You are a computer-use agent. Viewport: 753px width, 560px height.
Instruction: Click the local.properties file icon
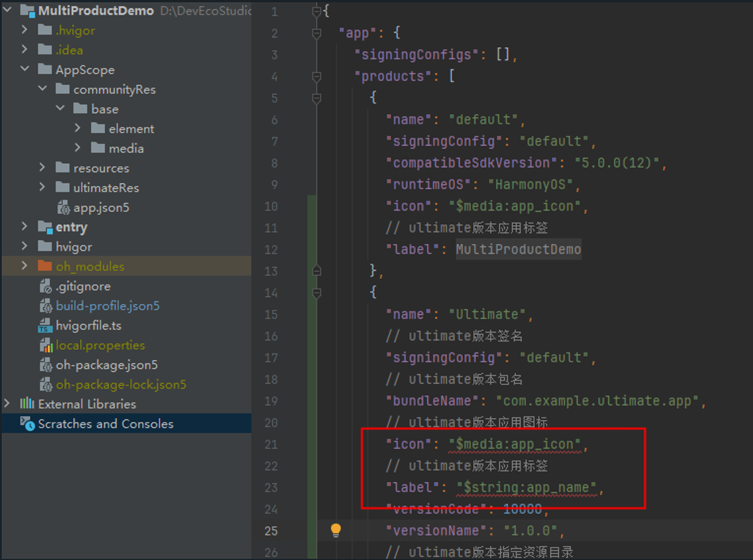(46, 345)
